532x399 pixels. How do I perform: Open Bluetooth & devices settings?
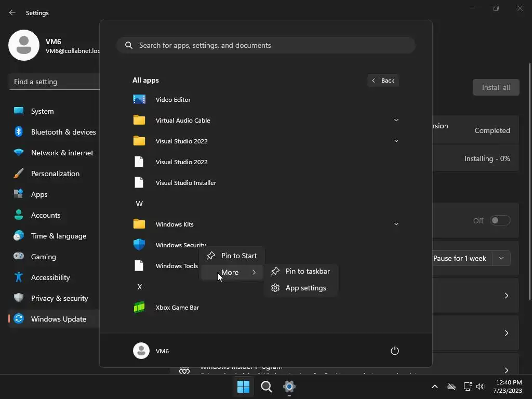click(54, 131)
